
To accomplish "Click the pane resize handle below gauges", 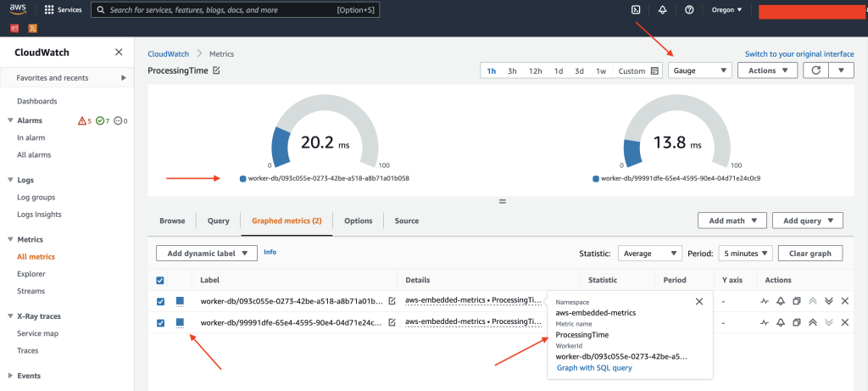I will click(503, 202).
